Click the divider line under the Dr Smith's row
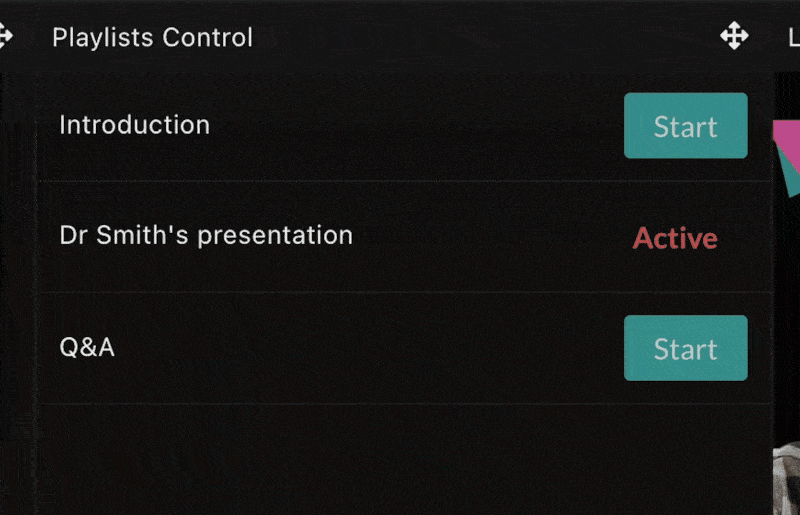Screen dimensions: 800x515 [x=406, y=292]
